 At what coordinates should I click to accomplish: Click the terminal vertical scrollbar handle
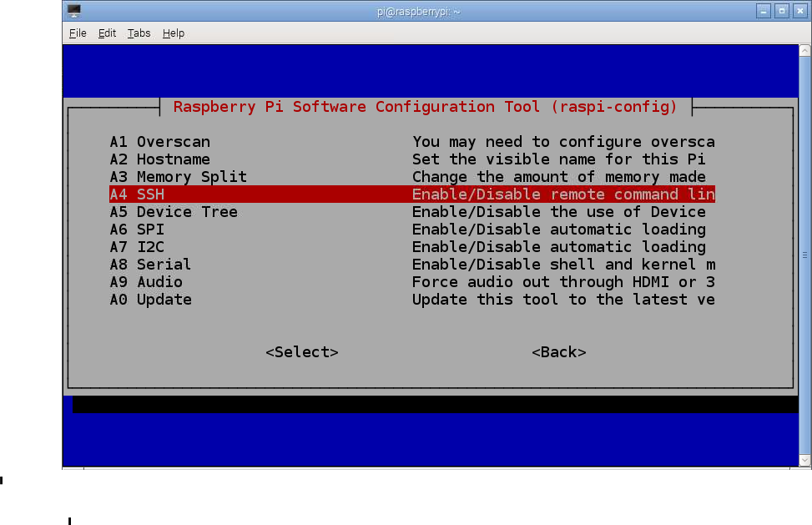(x=804, y=255)
